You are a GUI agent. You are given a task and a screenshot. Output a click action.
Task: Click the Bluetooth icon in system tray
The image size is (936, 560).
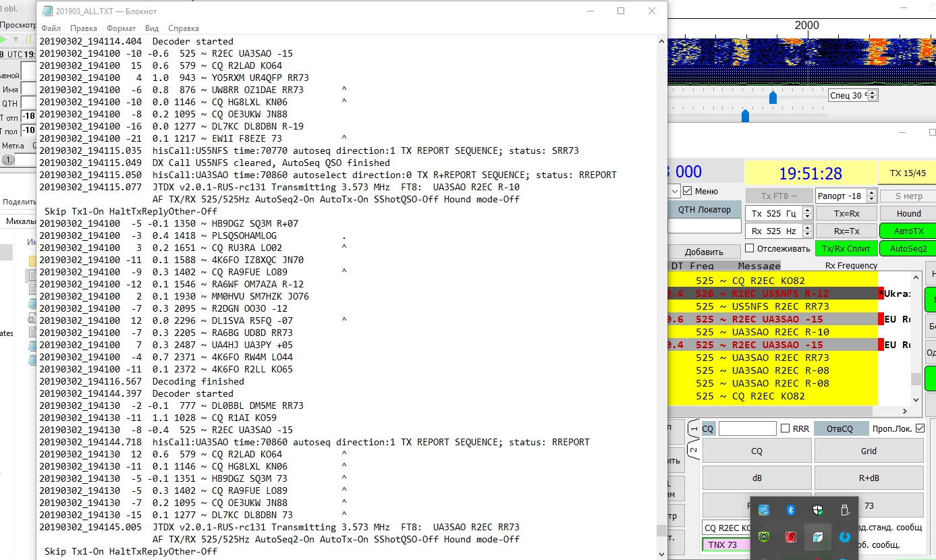coord(790,511)
